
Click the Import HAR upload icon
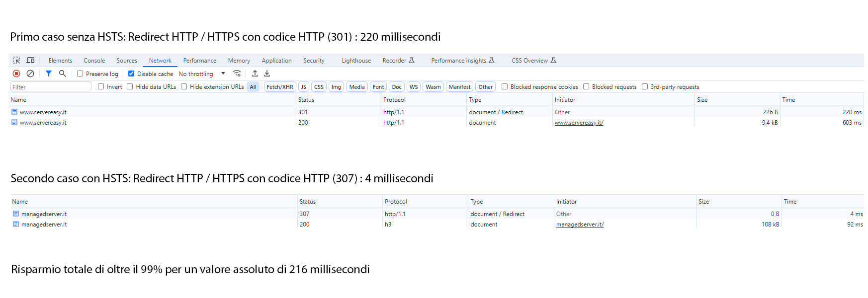(255, 74)
